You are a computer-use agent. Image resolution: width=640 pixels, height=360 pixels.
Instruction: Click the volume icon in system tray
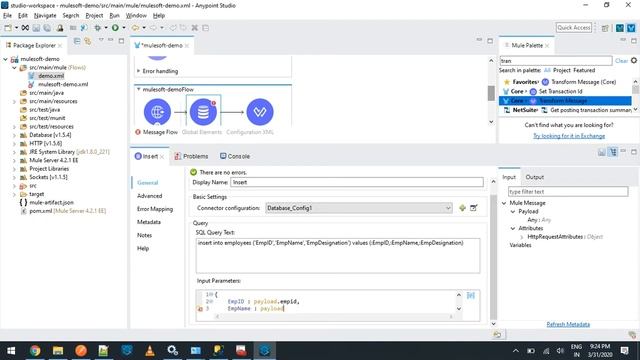[560, 351]
